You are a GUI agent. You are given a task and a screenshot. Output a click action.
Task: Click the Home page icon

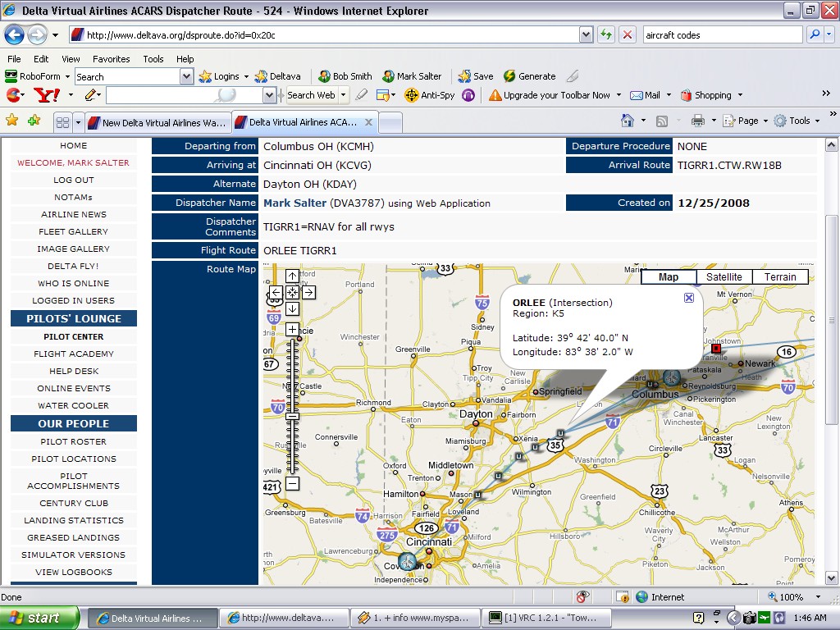(x=628, y=121)
